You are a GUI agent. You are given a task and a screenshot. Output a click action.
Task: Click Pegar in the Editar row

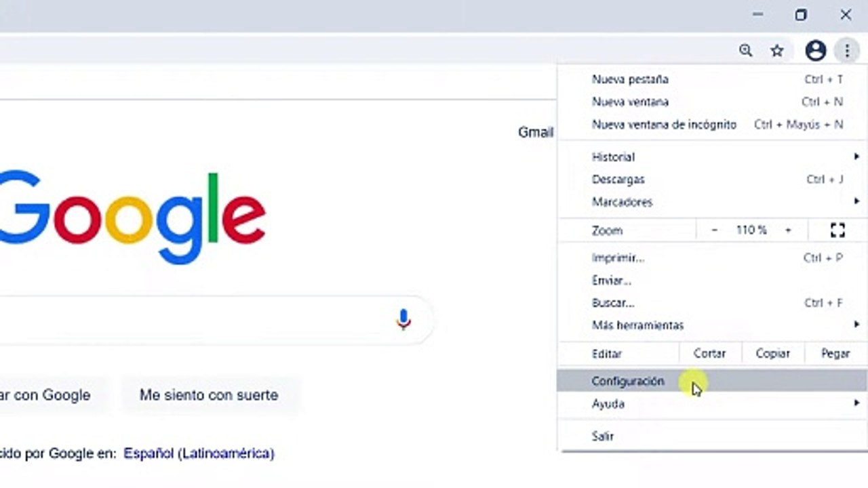pos(835,354)
